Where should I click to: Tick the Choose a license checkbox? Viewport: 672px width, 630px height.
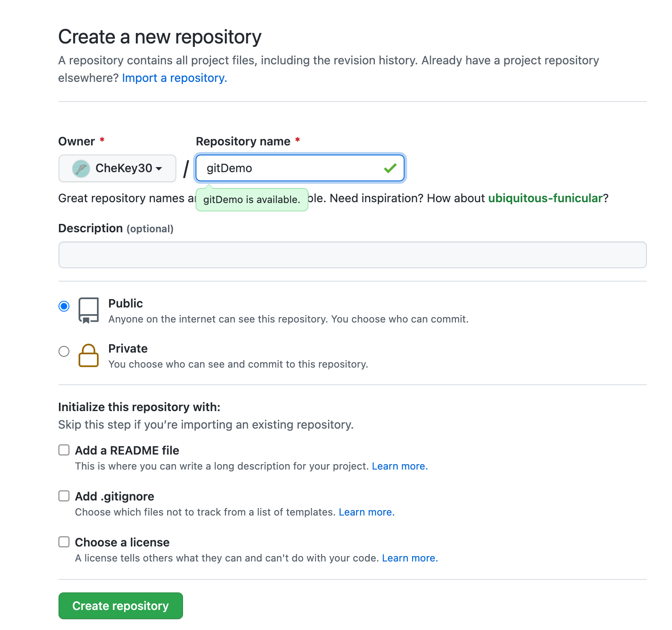tap(64, 542)
